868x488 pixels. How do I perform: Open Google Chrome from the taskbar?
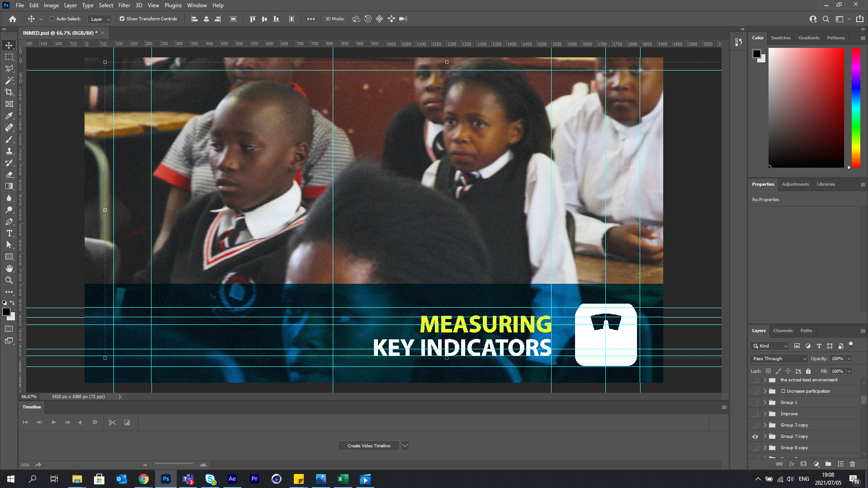coord(144,479)
